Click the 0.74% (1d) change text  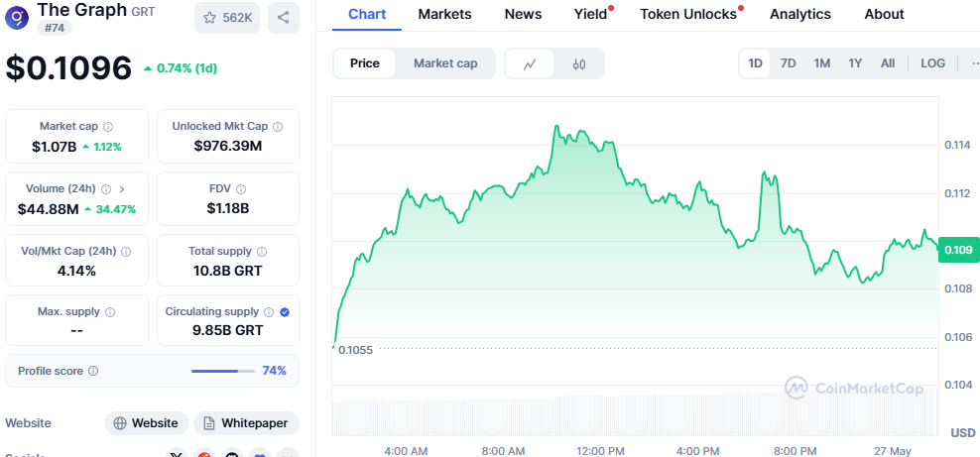click(186, 68)
